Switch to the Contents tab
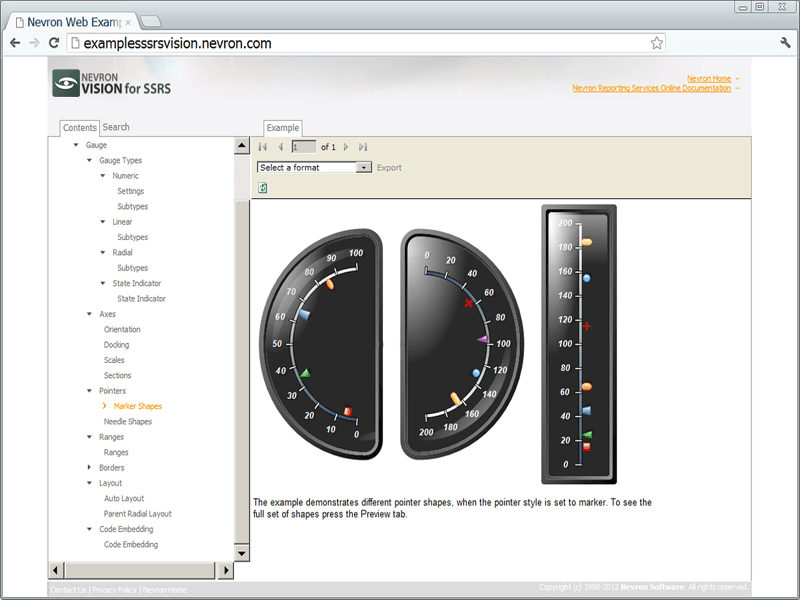Image resolution: width=800 pixels, height=600 pixels. (x=80, y=128)
